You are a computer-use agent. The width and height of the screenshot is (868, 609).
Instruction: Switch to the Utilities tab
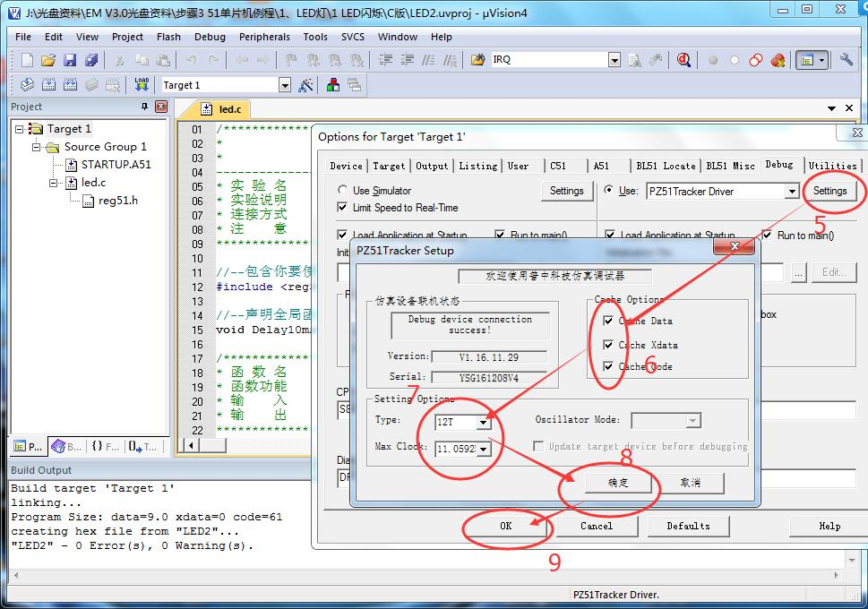click(x=832, y=166)
